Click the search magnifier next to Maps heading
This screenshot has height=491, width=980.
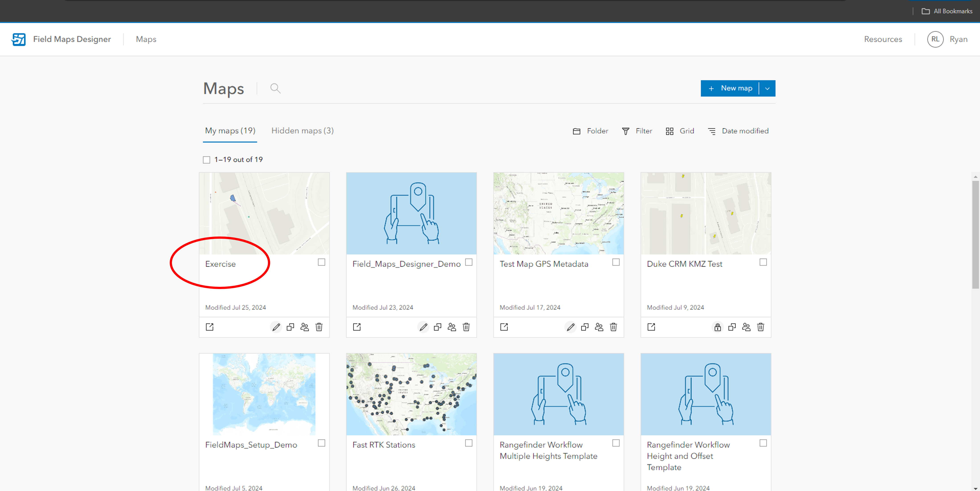pos(276,88)
